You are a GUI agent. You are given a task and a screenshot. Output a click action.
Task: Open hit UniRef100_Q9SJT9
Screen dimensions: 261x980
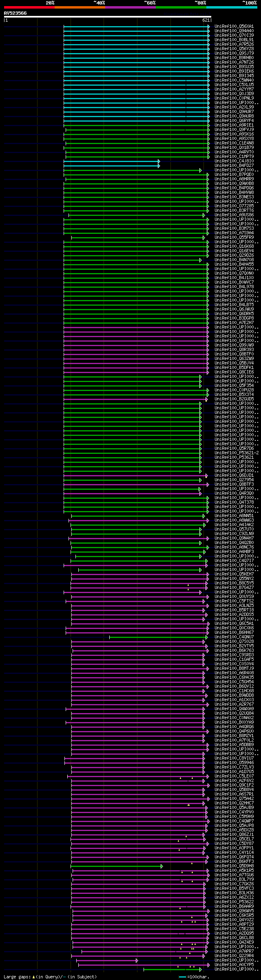pos(234,53)
